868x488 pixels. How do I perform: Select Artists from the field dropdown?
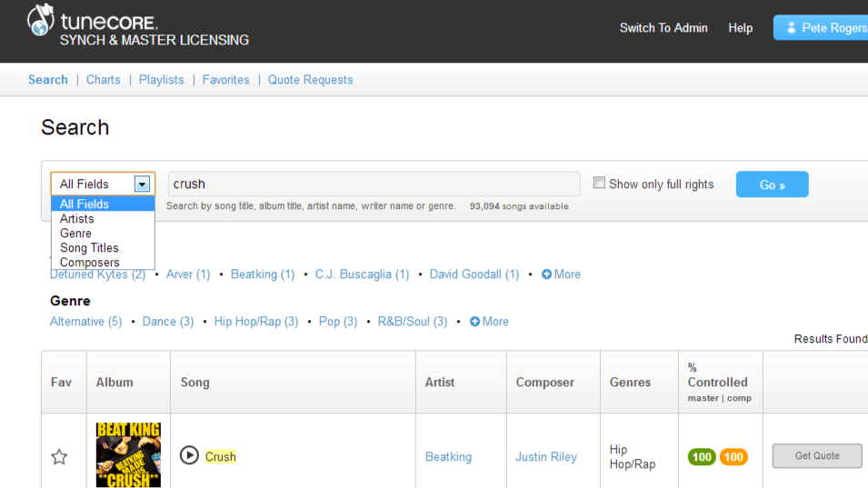(x=77, y=219)
